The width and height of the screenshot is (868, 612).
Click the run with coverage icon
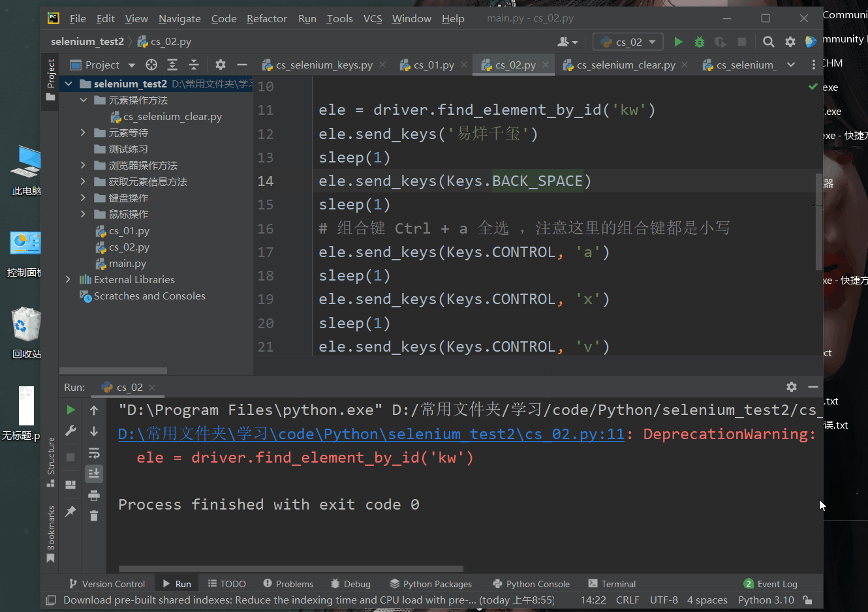721,42
